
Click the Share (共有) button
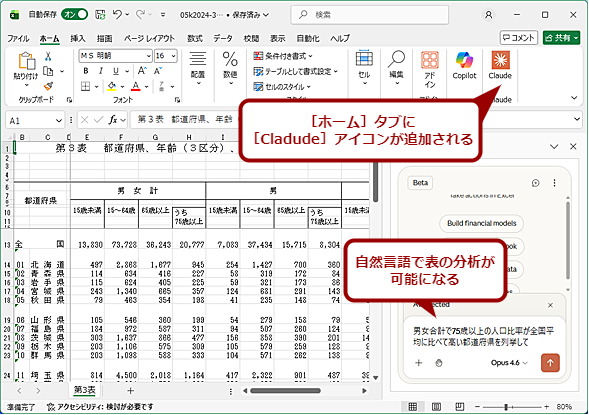tap(561, 38)
